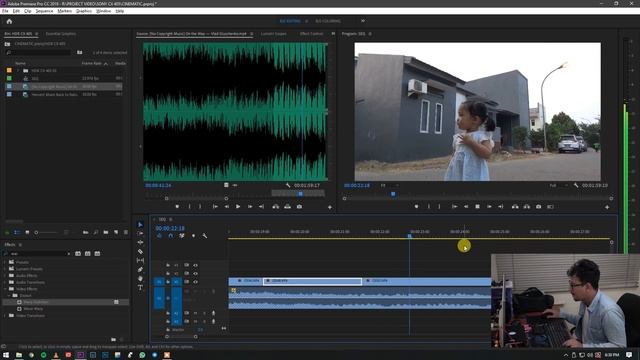
Task: Open the File menu
Action: coord(5,11)
